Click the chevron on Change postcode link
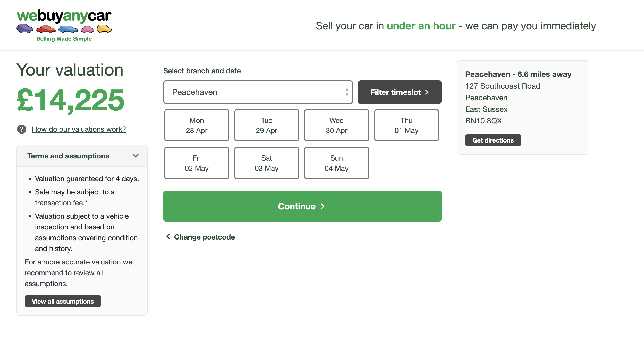 coord(168,237)
